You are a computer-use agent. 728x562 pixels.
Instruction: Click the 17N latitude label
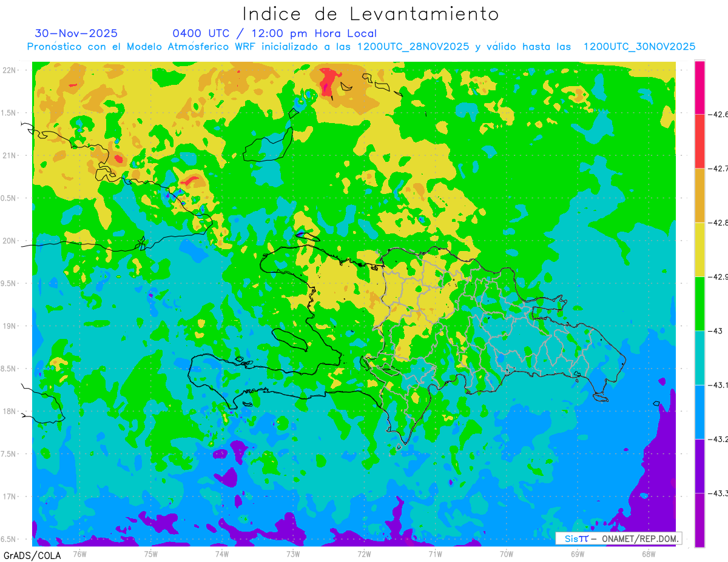tap(10, 497)
